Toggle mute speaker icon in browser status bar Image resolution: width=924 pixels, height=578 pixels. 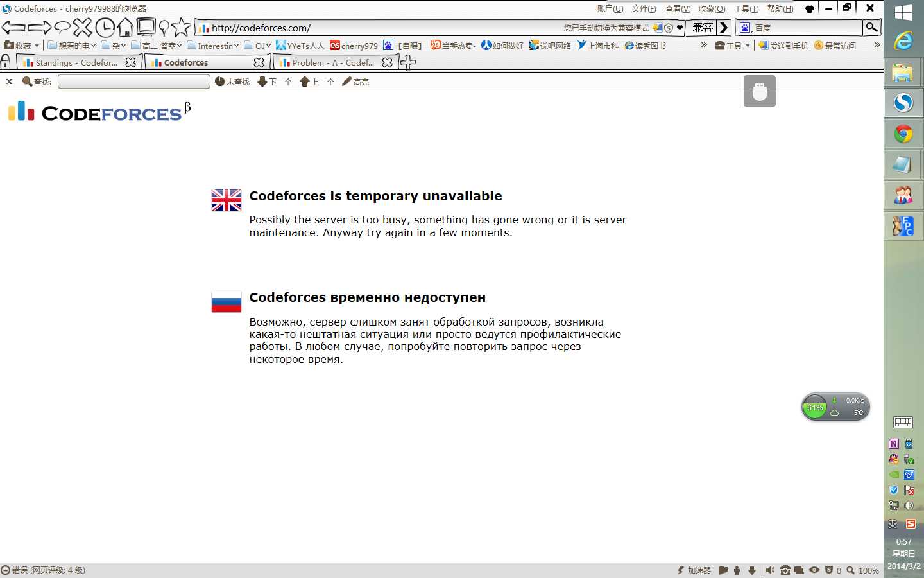(770, 570)
